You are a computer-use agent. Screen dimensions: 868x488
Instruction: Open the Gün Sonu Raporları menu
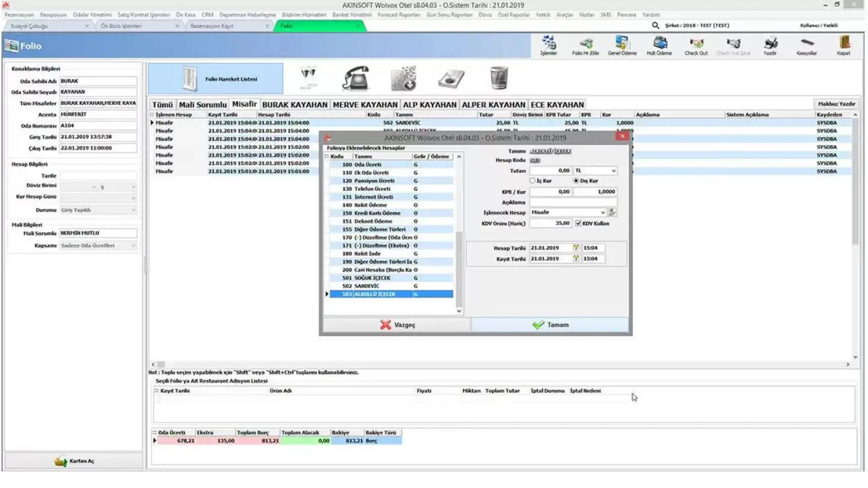(449, 14)
